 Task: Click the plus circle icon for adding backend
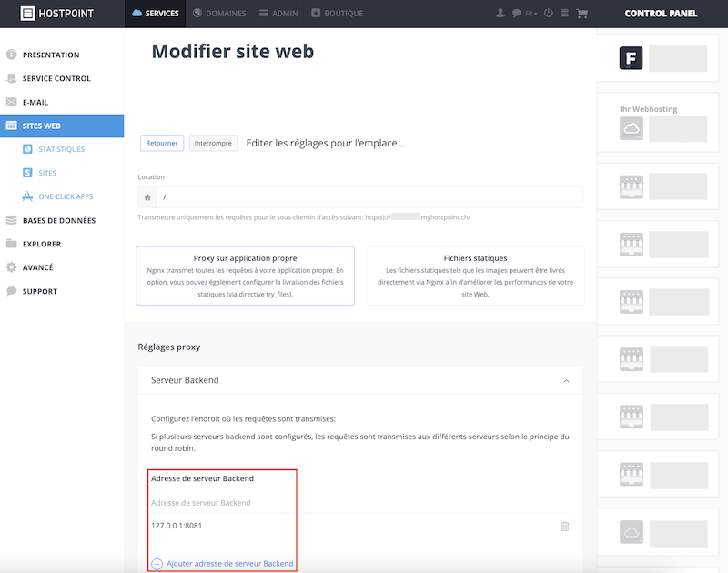[x=157, y=564]
